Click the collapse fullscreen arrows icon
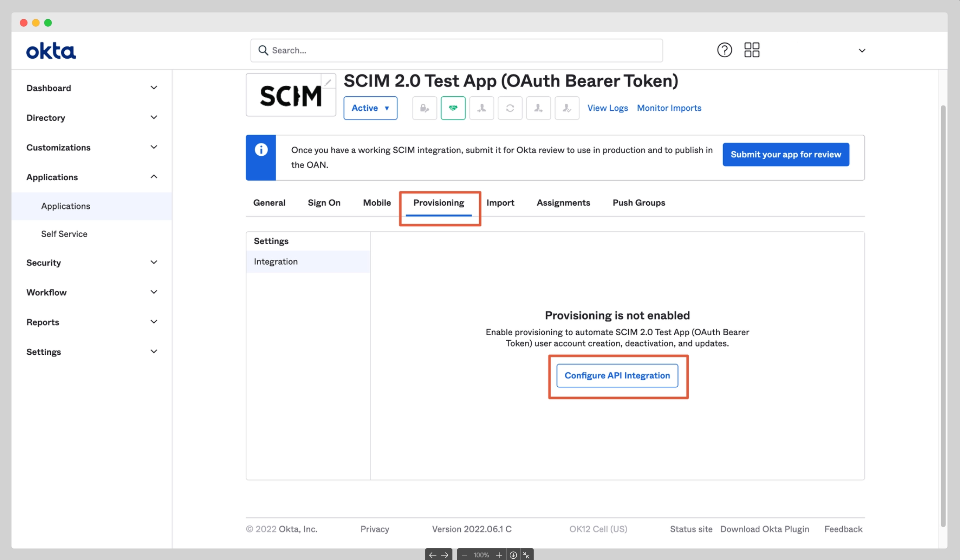 [526, 555]
